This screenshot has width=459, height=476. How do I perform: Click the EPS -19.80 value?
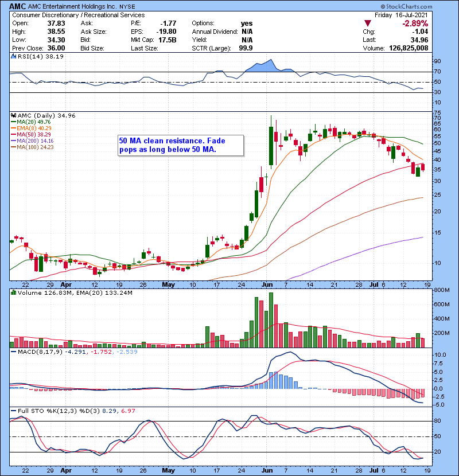point(166,32)
